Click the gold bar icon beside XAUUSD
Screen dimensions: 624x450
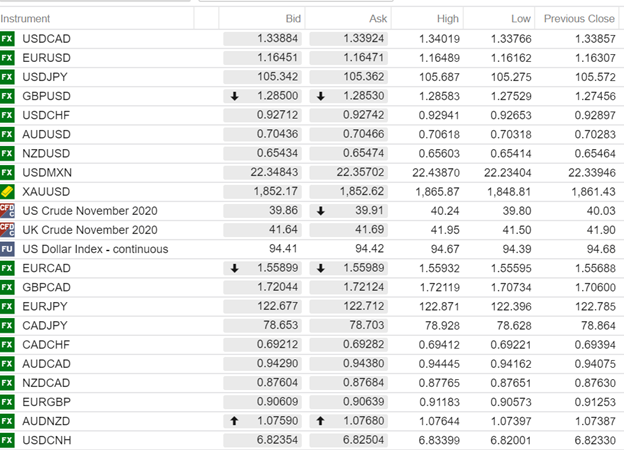(8, 192)
